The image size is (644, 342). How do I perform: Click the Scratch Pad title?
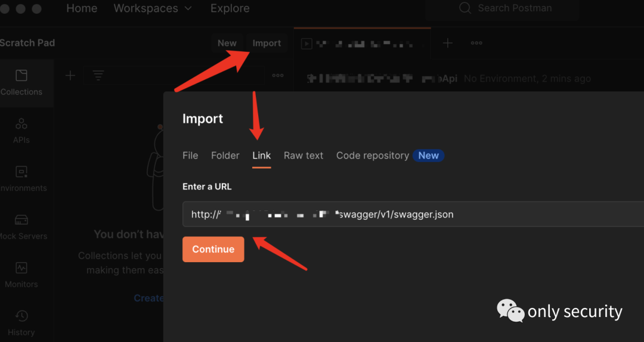point(27,43)
